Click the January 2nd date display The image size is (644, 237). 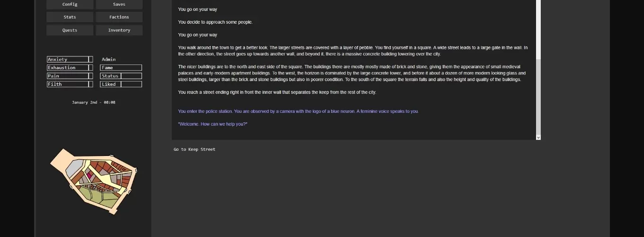point(94,102)
